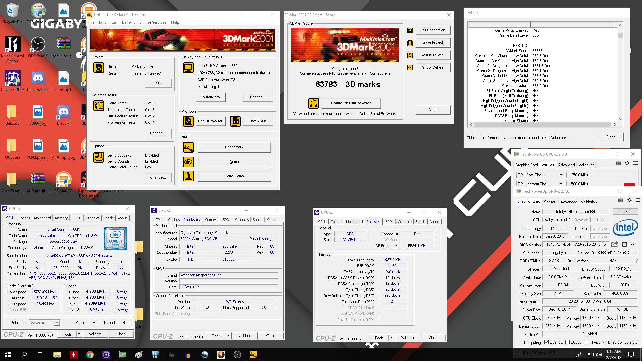Screen dimensions: 644x362
Task: Click the ResultBrowser magnifier icon in Pro Tools
Action: (189, 122)
